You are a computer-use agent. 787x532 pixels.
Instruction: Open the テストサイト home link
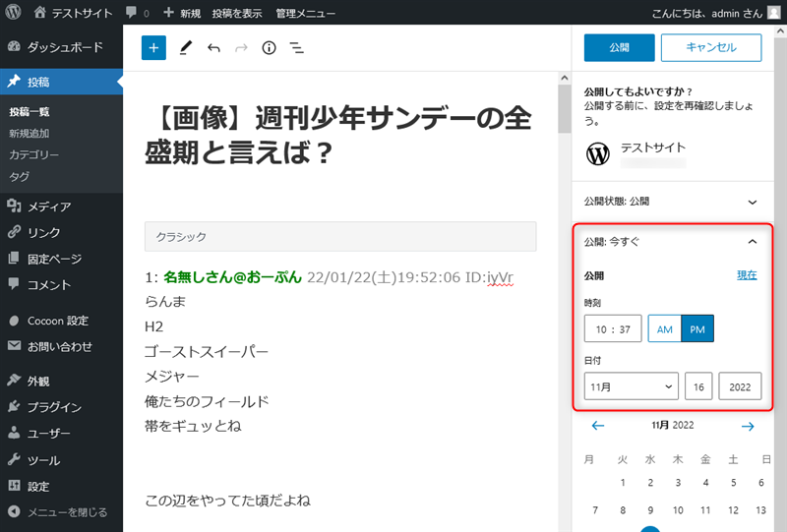click(x=73, y=13)
